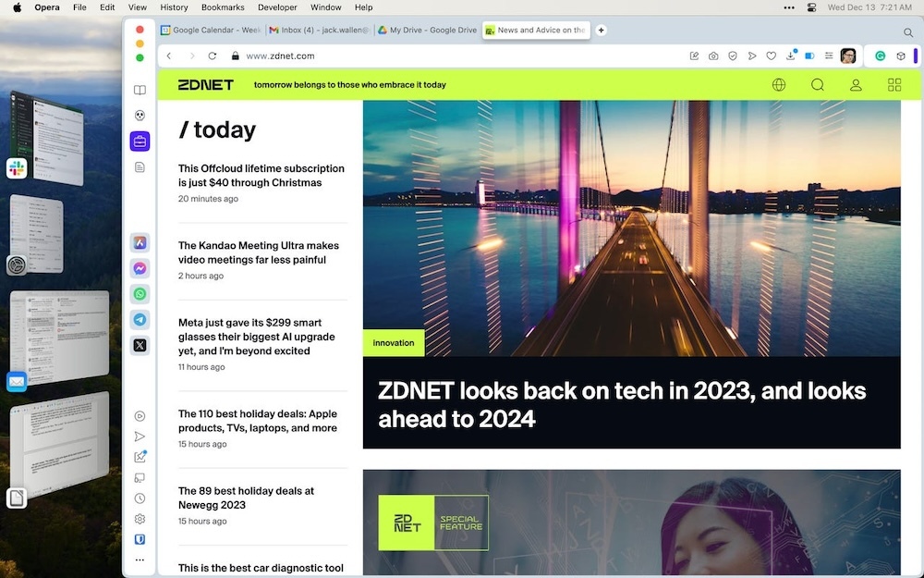Screen dimensions: 924x578
Task: Open the Meta $299 smart glasses article
Action: point(256,337)
